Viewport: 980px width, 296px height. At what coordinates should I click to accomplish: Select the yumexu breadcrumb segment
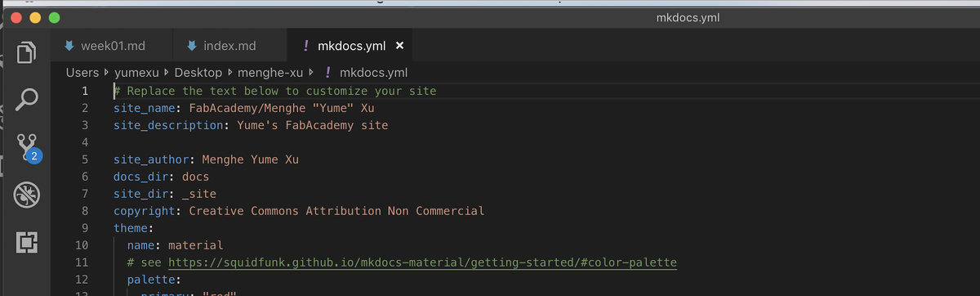point(136,73)
